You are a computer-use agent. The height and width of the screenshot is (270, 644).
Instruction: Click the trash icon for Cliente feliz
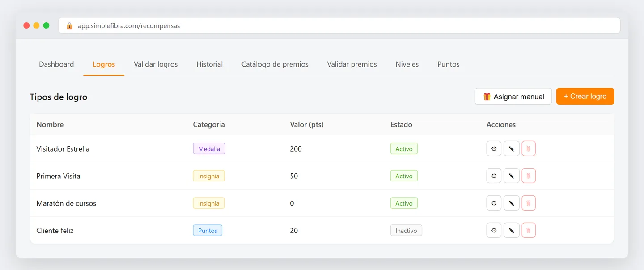529,230
